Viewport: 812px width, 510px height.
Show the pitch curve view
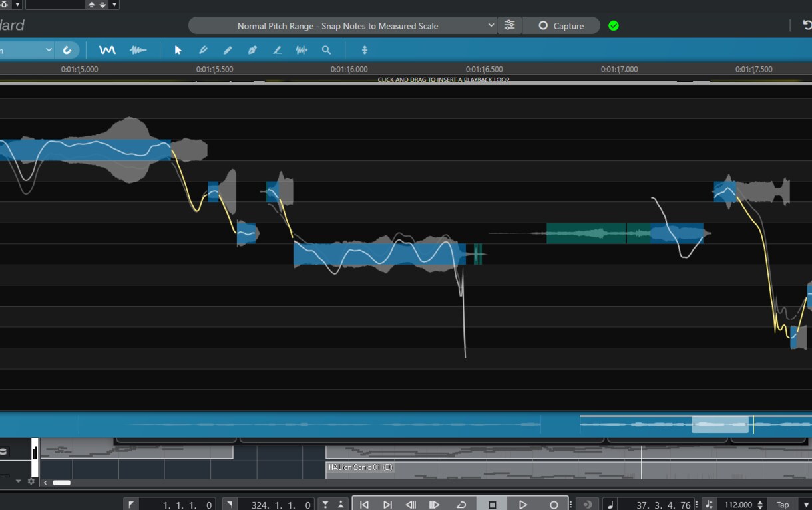[107, 50]
